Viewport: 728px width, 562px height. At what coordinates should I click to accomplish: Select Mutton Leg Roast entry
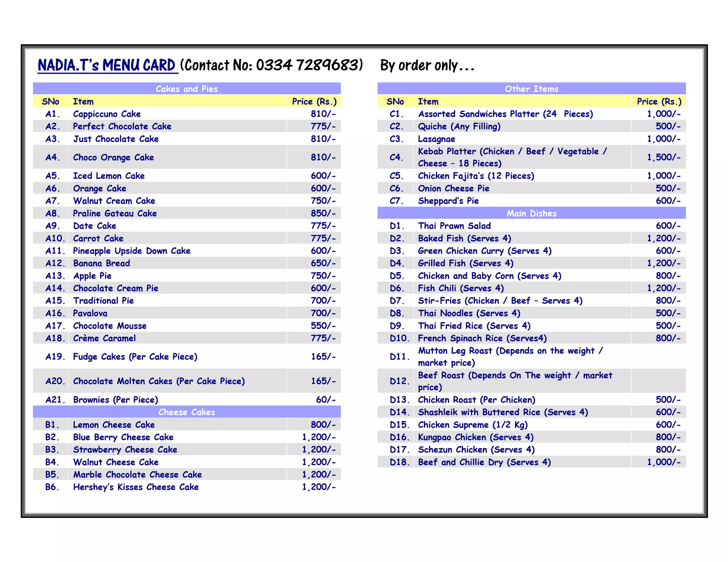pyautogui.click(x=510, y=356)
